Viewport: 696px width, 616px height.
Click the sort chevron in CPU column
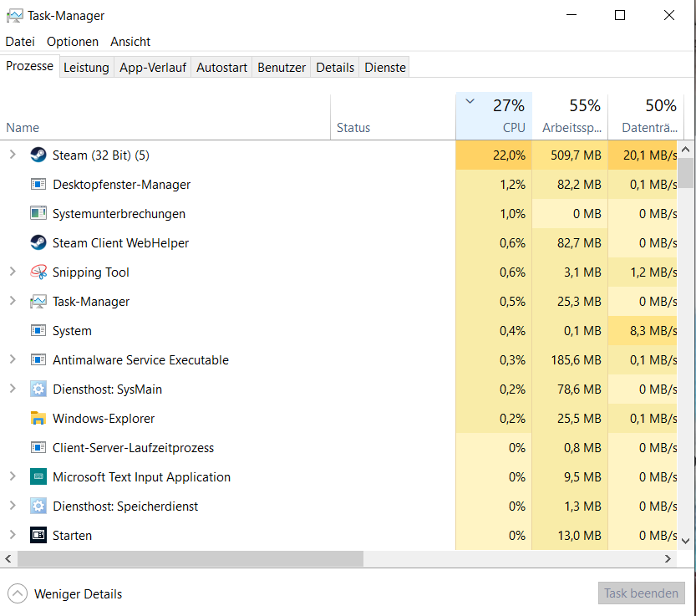tap(470, 101)
